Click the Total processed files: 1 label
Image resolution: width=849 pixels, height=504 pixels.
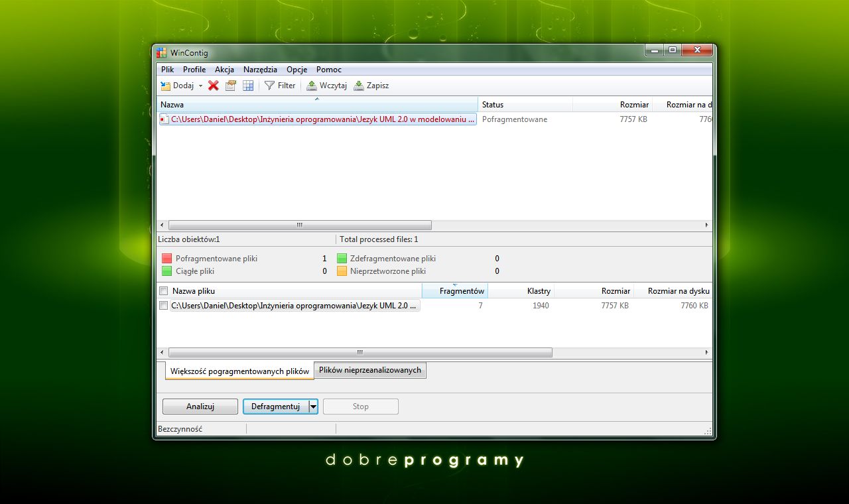click(379, 239)
